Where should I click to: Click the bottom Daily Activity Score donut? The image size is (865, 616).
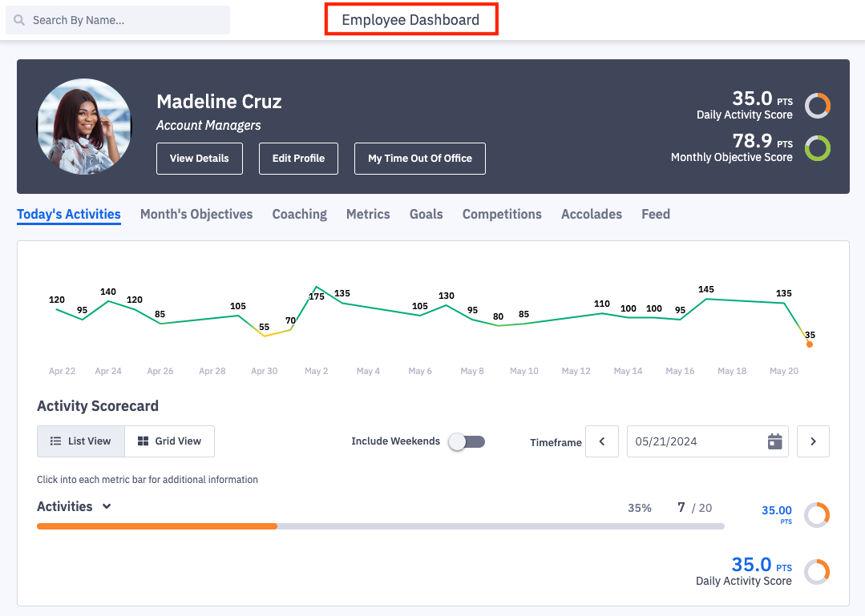point(817,572)
